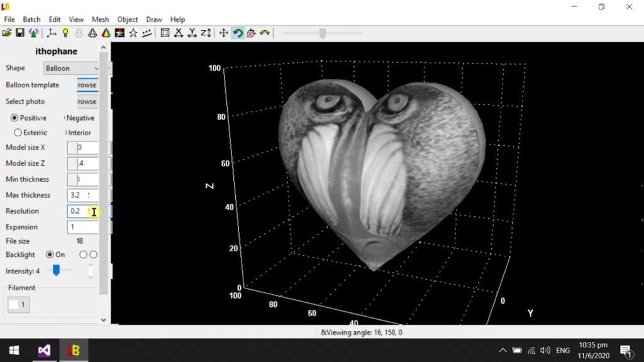Save the model with floppy disk icon

19,33
